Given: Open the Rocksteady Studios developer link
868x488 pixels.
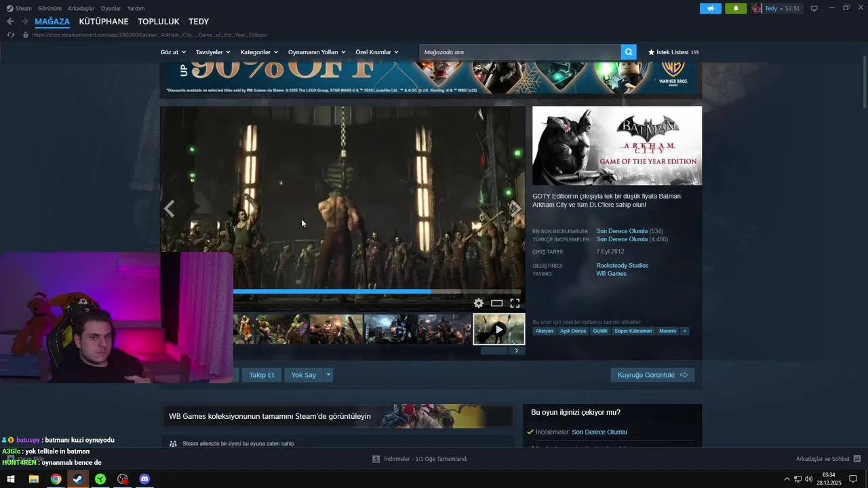Looking at the screenshot, I should (x=622, y=265).
